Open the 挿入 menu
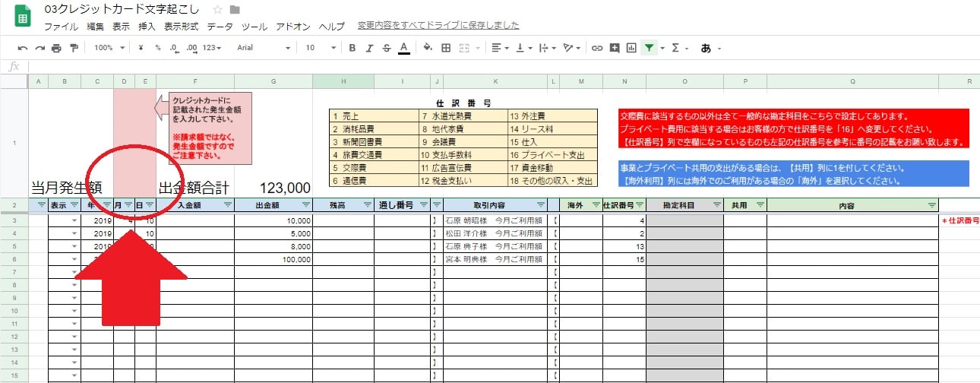This screenshot has width=980, height=383. (147, 26)
